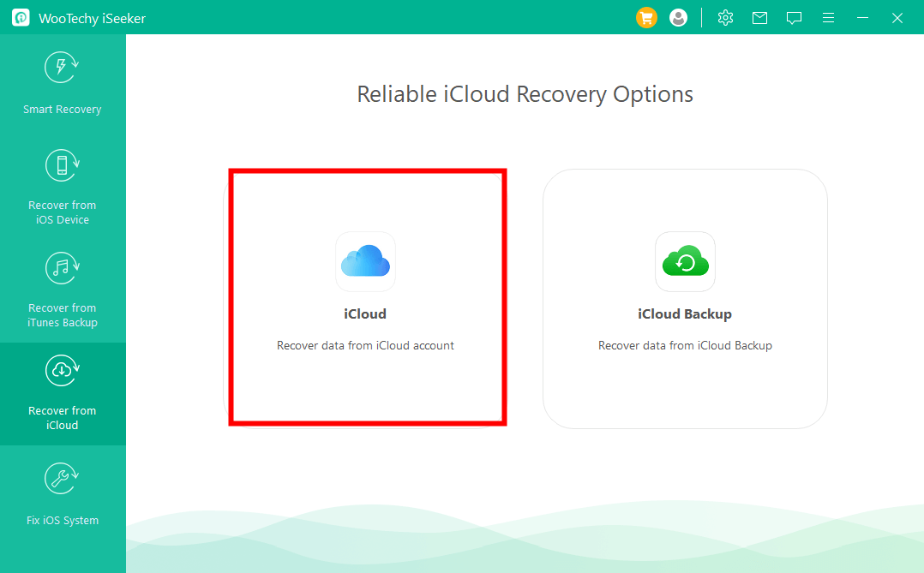Click the blue iCloud cloud icon
The height and width of the screenshot is (573, 924).
tap(365, 261)
